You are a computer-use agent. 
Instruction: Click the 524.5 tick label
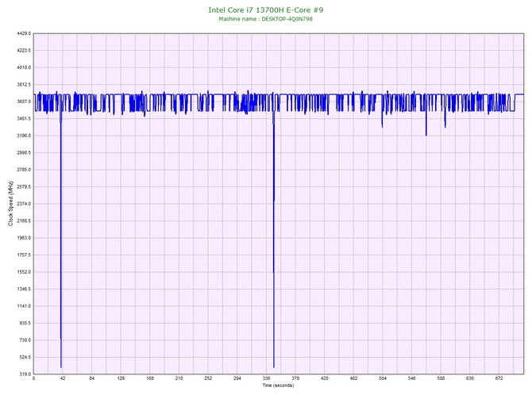coord(25,357)
